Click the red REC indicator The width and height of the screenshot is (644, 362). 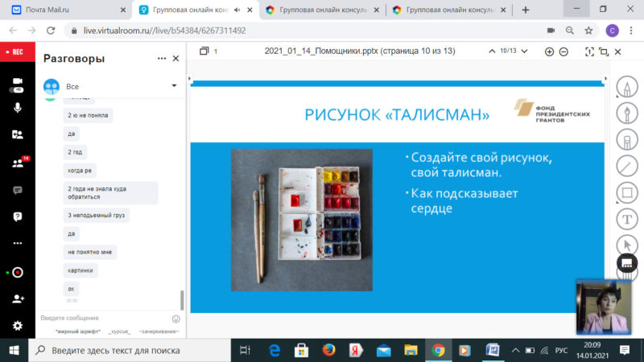(17, 52)
